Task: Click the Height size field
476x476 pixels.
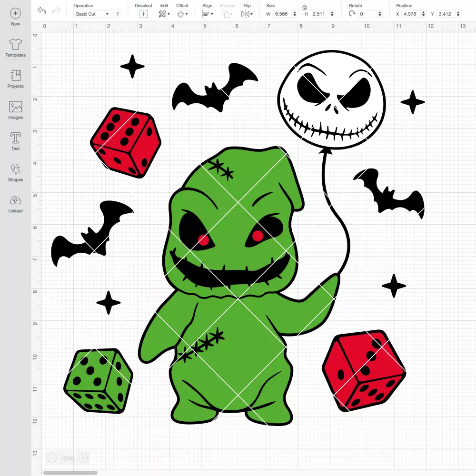Action: click(x=320, y=14)
